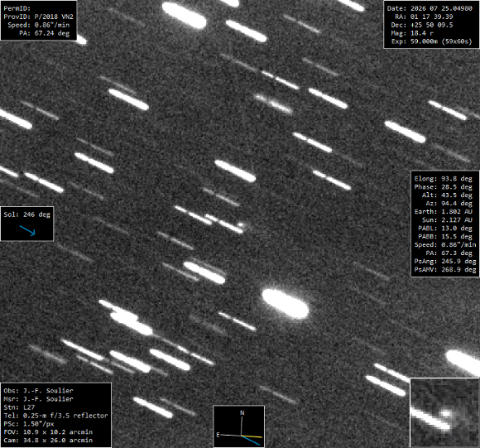The width and height of the screenshot is (480, 448).
Task: Click the Stn L27 station code
Action: point(19,407)
